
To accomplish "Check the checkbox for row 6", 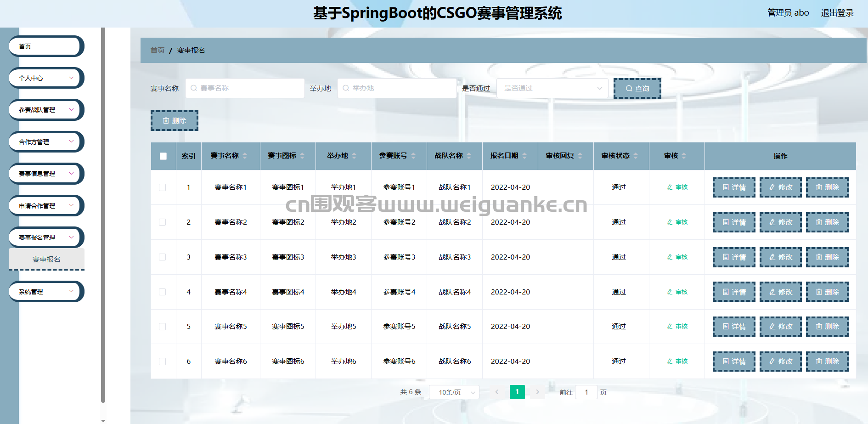I will tap(163, 362).
